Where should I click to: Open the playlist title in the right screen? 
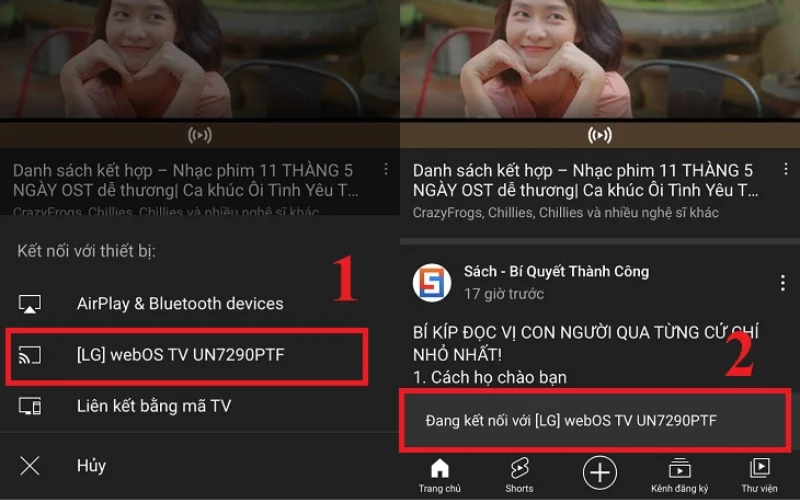click(586, 180)
